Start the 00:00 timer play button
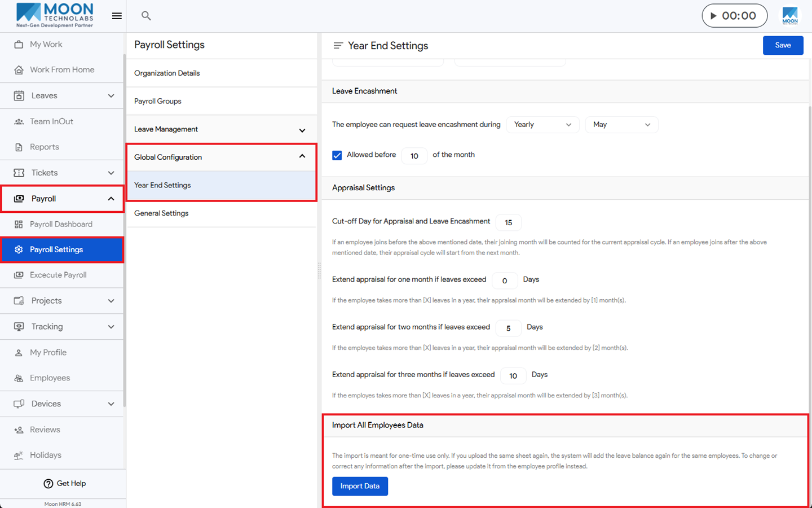Image resolution: width=812 pixels, height=508 pixels. click(x=714, y=16)
